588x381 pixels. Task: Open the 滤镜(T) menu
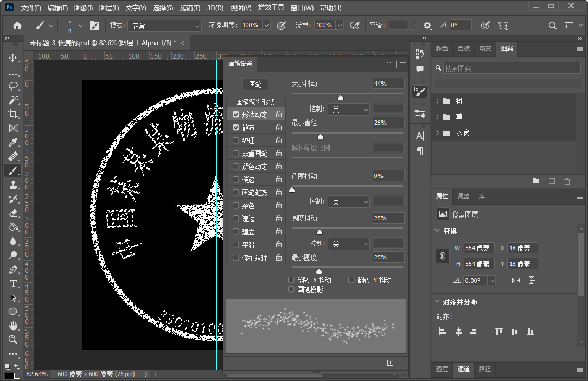(190, 8)
